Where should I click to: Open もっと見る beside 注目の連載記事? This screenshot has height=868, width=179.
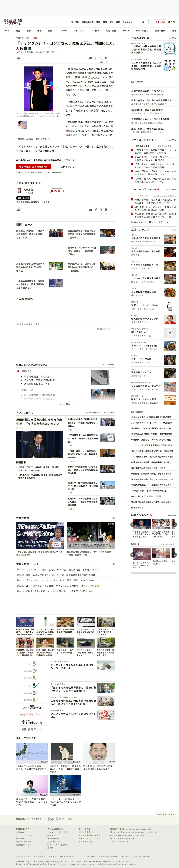(171, 38)
